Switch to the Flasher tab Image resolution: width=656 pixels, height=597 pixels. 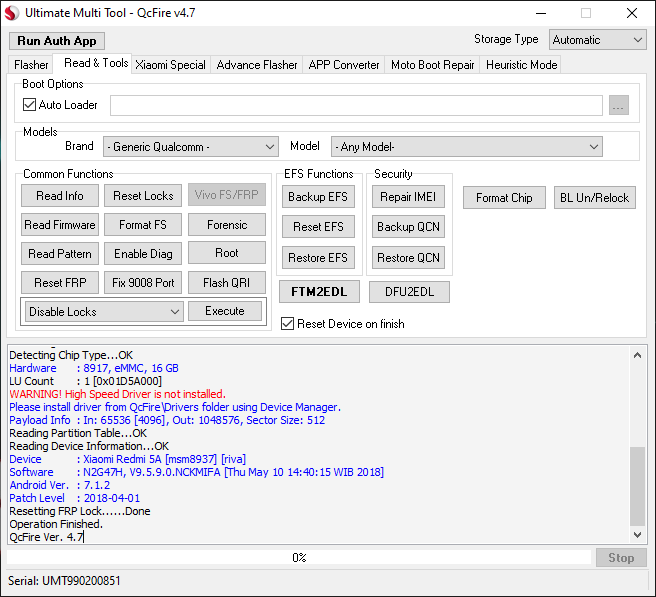pos(31,65)
